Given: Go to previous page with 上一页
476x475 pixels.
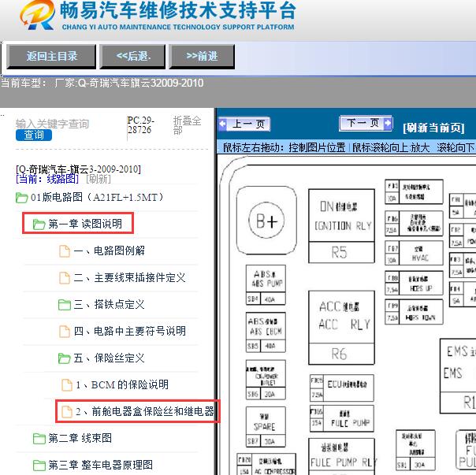Looking at the screenshot, I should [x=244, y=124].
